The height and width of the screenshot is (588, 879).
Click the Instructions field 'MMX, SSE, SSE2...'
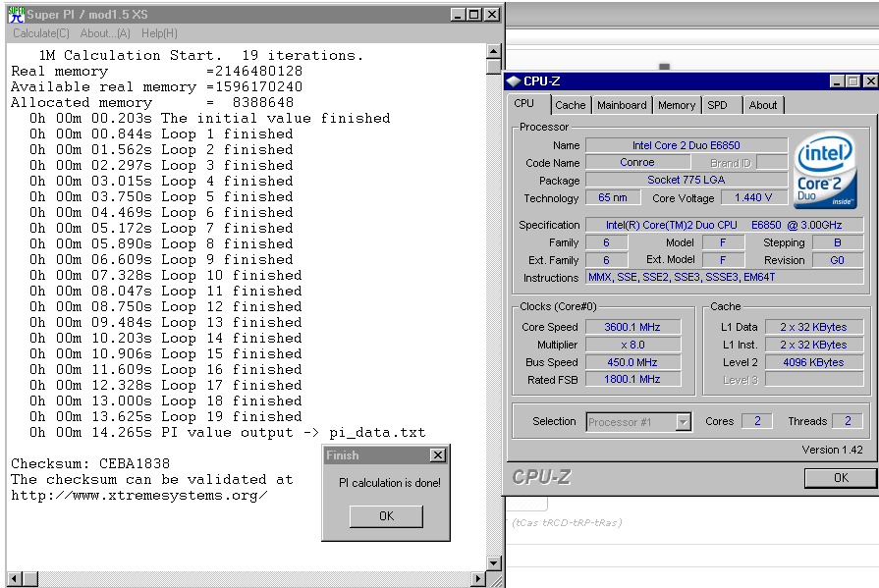pyautogui.click(x=724, y=278)
